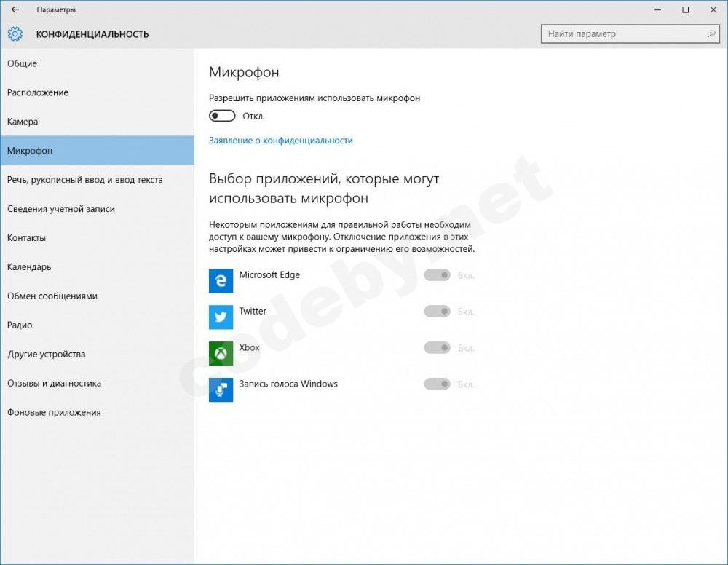Minimize the Параметры window
Screen dimensions: 728x565
[657, 9]
